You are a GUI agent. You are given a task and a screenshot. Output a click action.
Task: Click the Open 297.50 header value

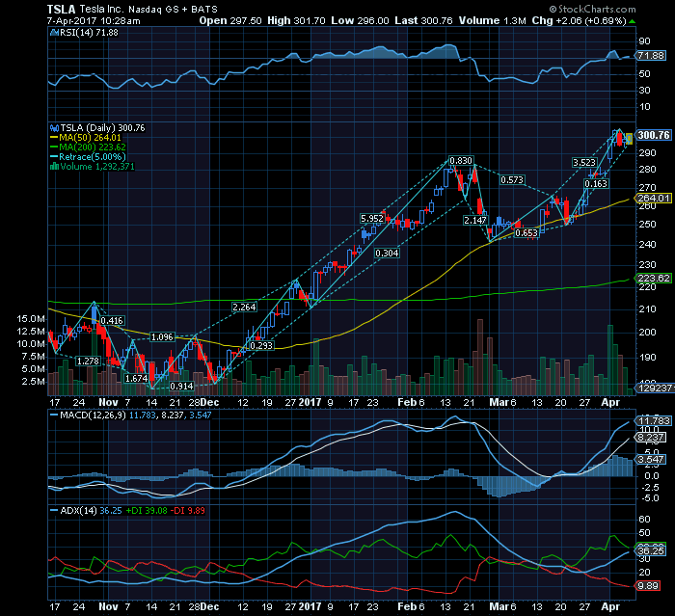[230, 20]
